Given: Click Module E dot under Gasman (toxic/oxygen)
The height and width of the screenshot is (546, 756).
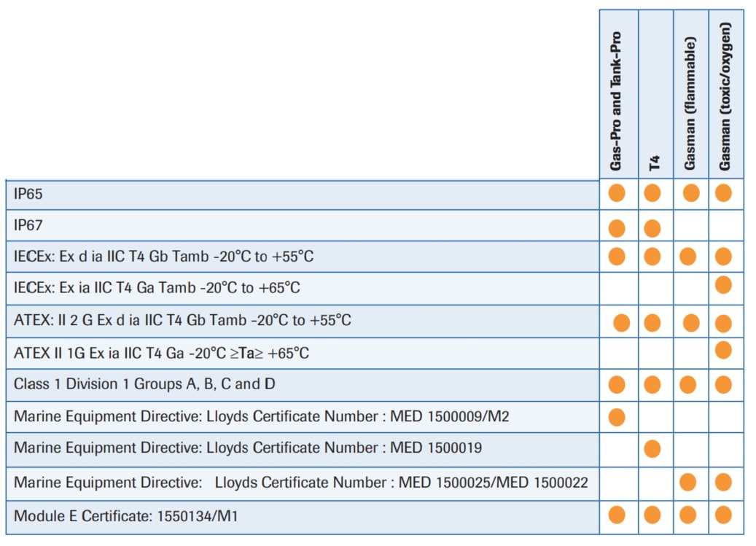Looking at the screenshot, I should point(723,515).
